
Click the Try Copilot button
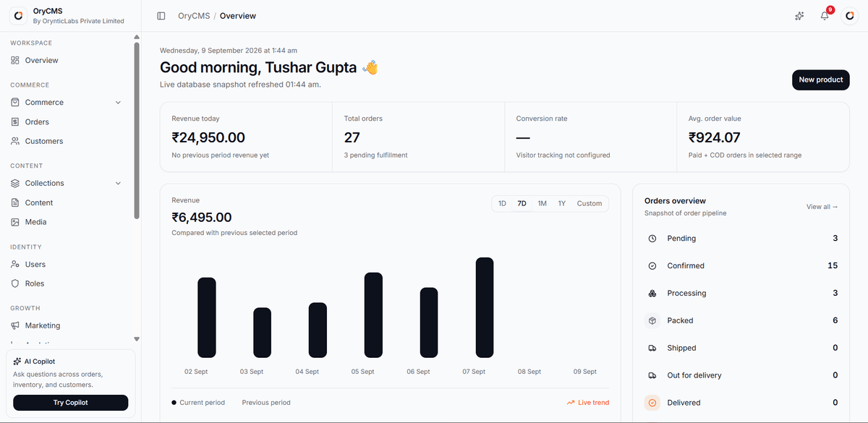pos(71,403)
